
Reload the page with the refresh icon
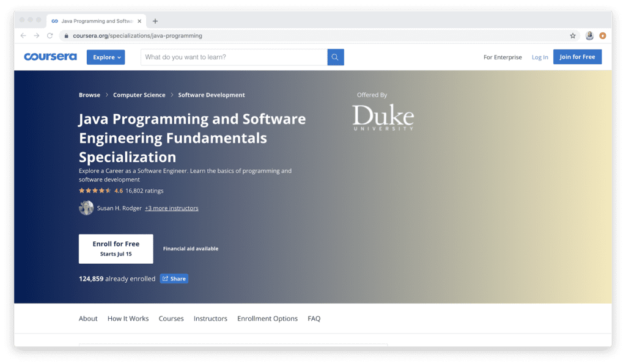point(50,35)
